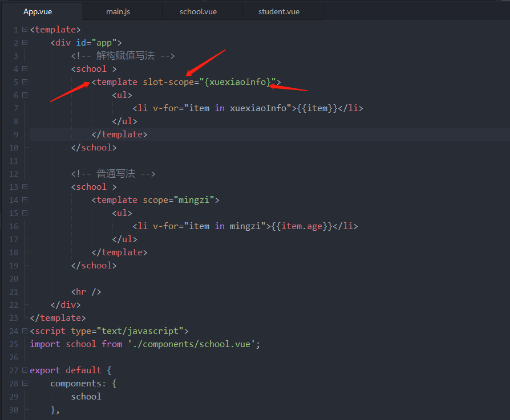Collapse the div#app fold on line 2
The width and height of the screenshot is (510, 420).
pyautogui.click(x=25, y=43)
